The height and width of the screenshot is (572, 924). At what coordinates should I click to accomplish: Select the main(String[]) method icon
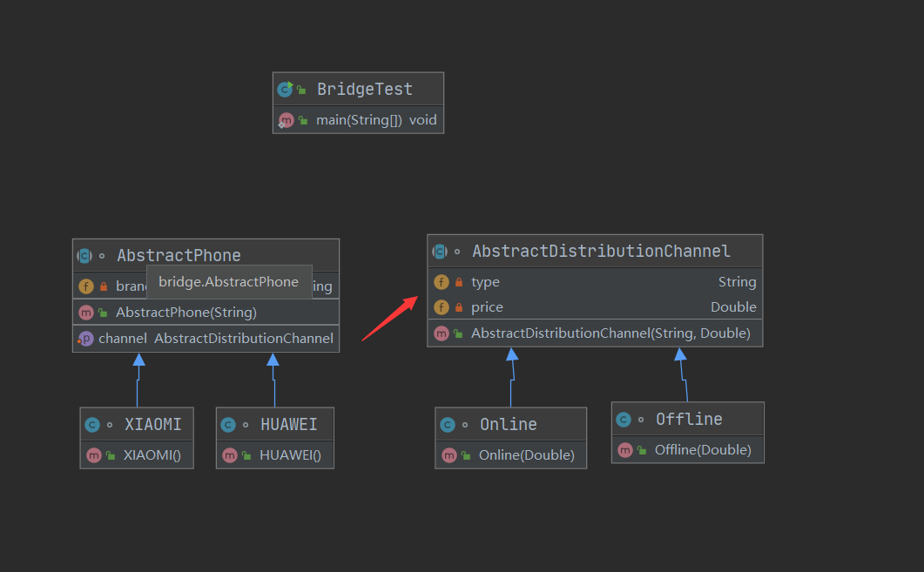[286, 120]
